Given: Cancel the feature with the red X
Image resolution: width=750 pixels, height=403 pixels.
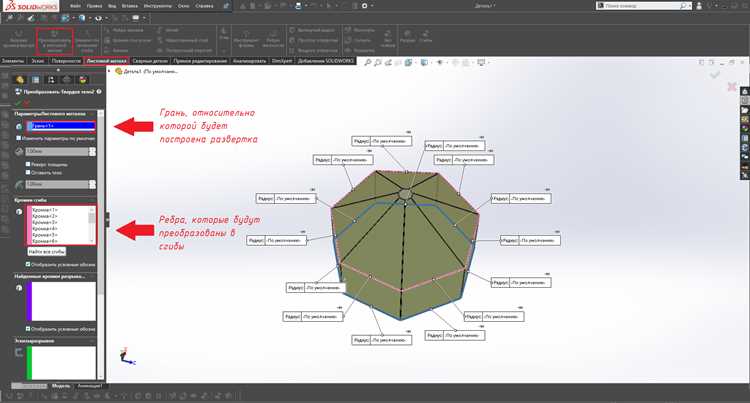Looking at the screenshot, I should pos(26,103).
